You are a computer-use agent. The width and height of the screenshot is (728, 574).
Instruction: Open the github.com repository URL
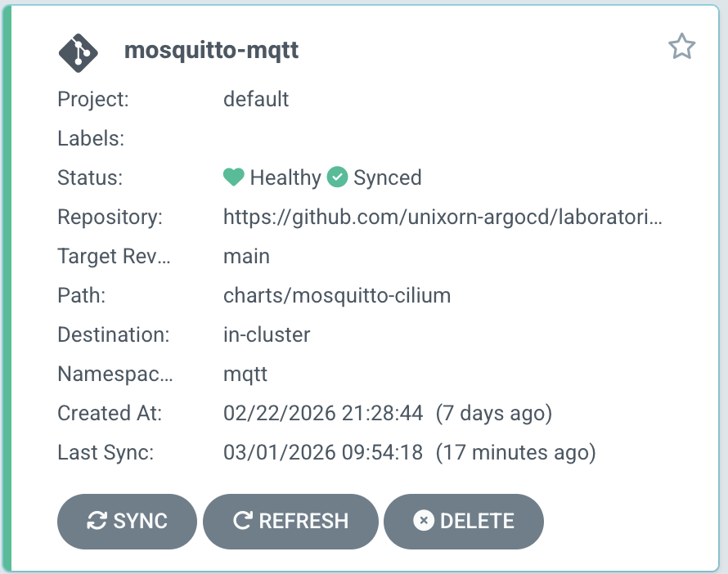click(x=443, y=217)
